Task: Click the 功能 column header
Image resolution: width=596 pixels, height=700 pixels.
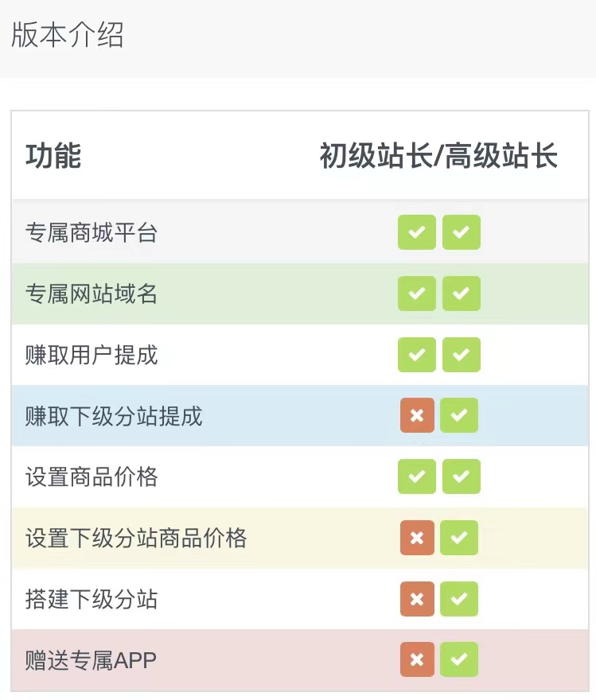Action: coord(53,156)
